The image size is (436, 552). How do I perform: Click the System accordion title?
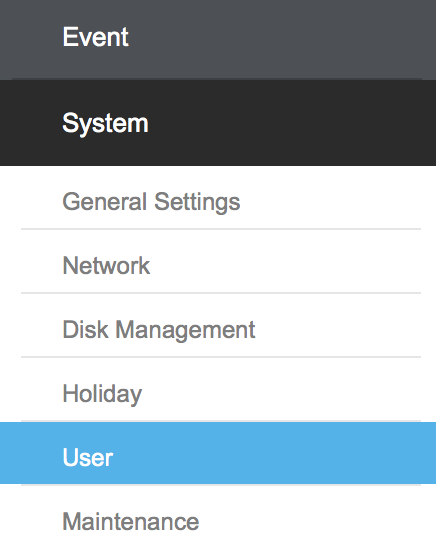(218, 123)
